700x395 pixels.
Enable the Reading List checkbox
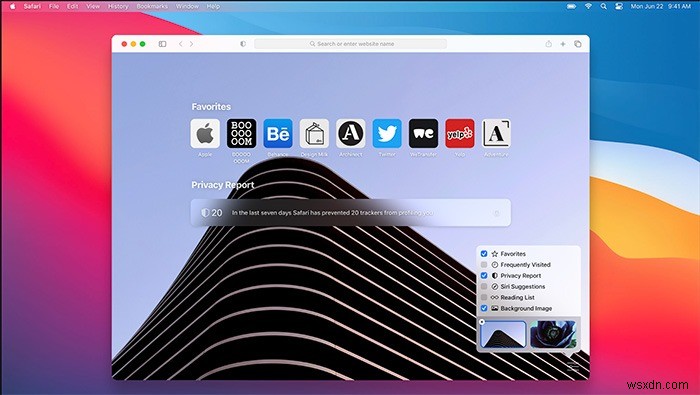[x=483, y=297]
